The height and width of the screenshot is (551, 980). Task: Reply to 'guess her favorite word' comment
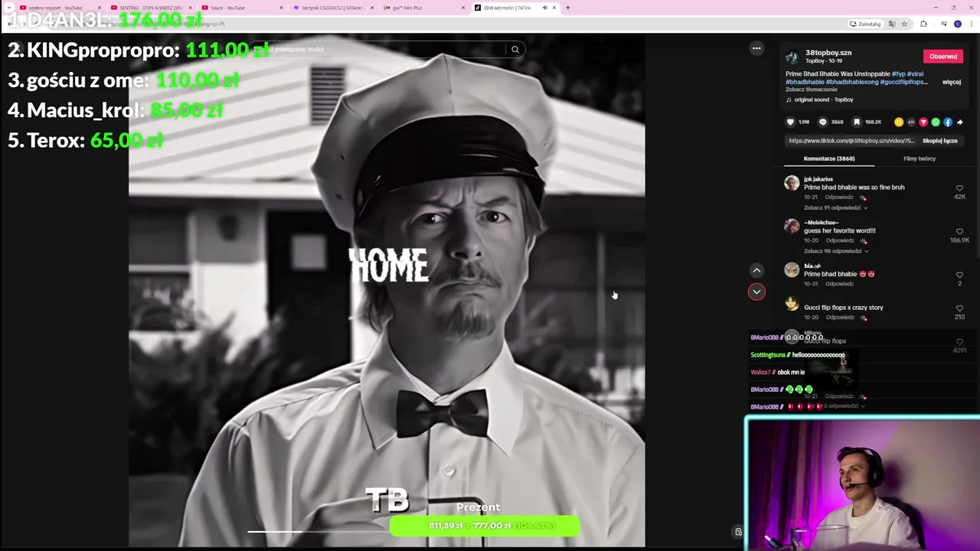(840, 240)
